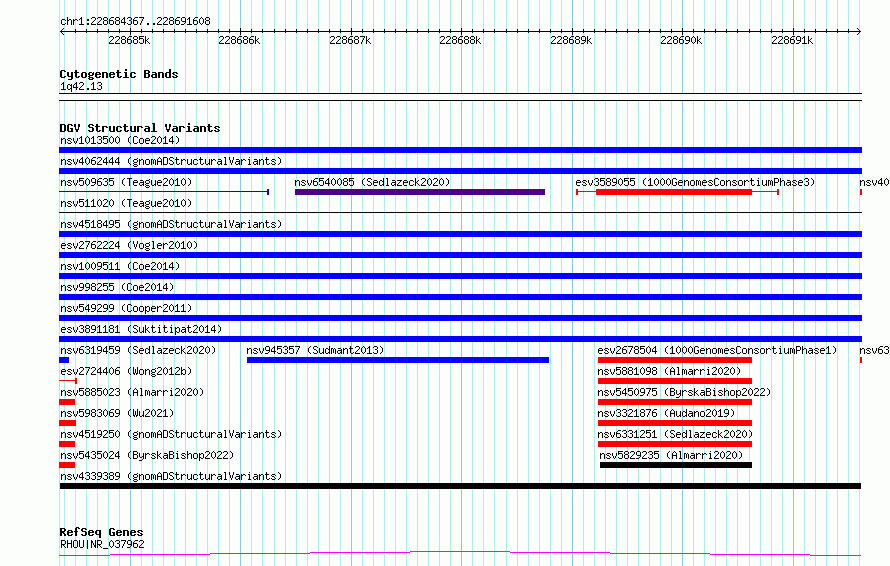Select the nsv549299 Cooper2011 blue bar
The height and width of the screenshot is (566, 890).
(x=460, y=318)
